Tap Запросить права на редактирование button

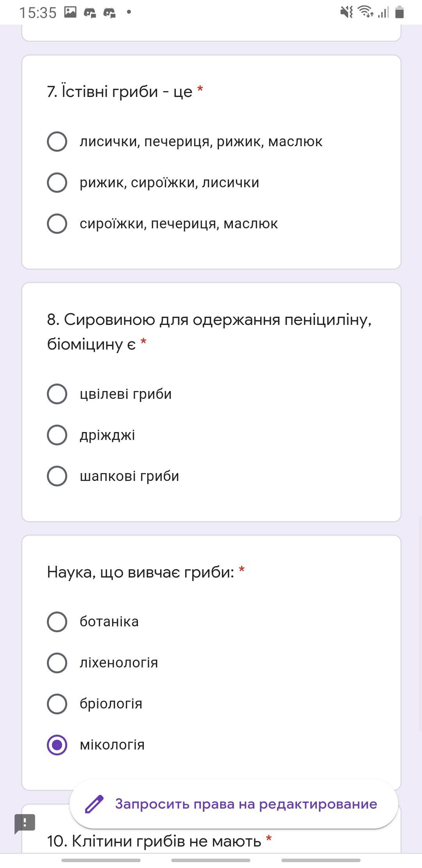pos(234,804)
